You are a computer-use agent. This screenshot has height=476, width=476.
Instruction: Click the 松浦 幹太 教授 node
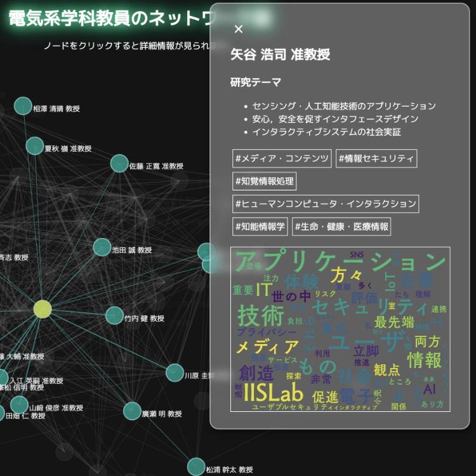pyautogui.click(x=196, y=467)
